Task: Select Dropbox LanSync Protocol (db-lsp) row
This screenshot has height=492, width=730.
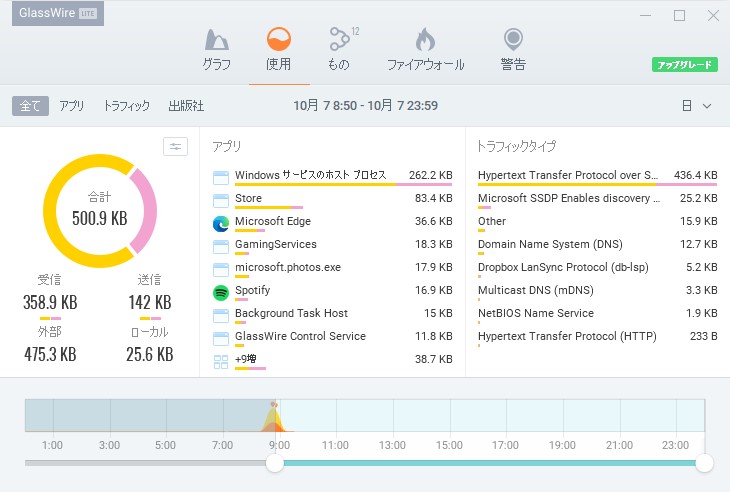Action: (x=598, y=270)
